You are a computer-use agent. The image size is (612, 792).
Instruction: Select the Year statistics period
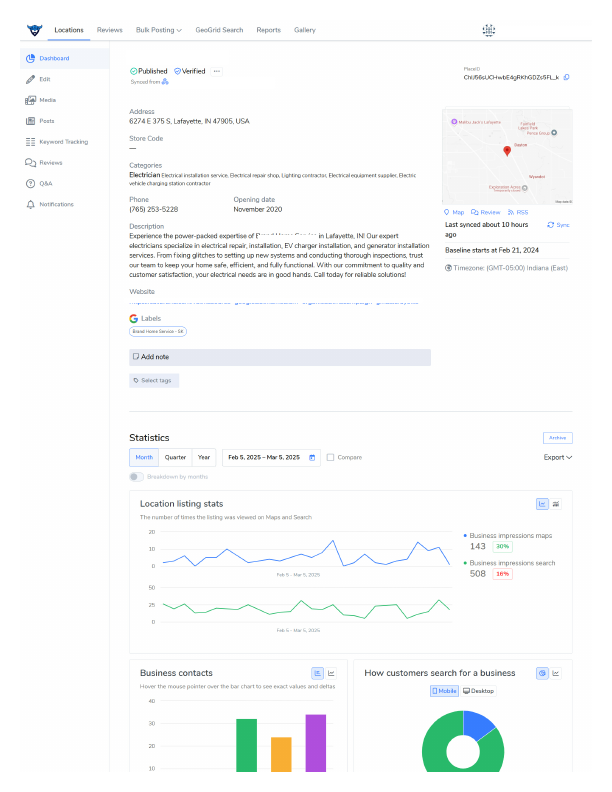tap(203, 458)
